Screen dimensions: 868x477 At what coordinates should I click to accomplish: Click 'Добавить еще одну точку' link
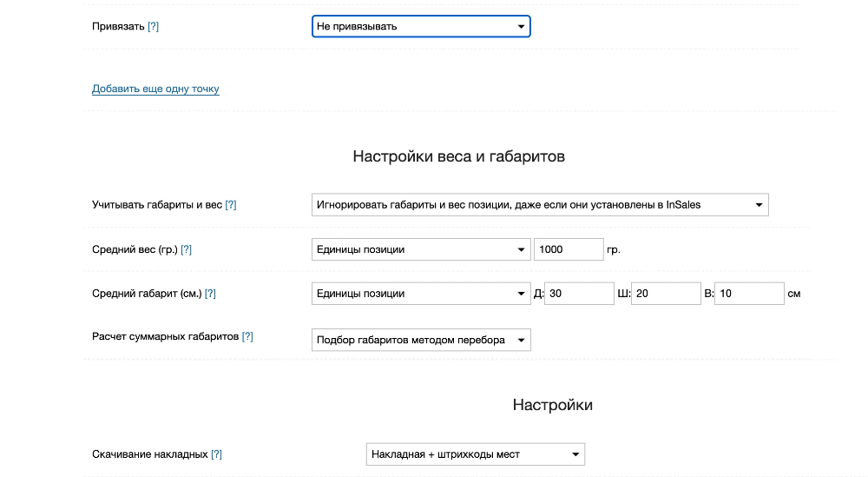coord(155,89)
